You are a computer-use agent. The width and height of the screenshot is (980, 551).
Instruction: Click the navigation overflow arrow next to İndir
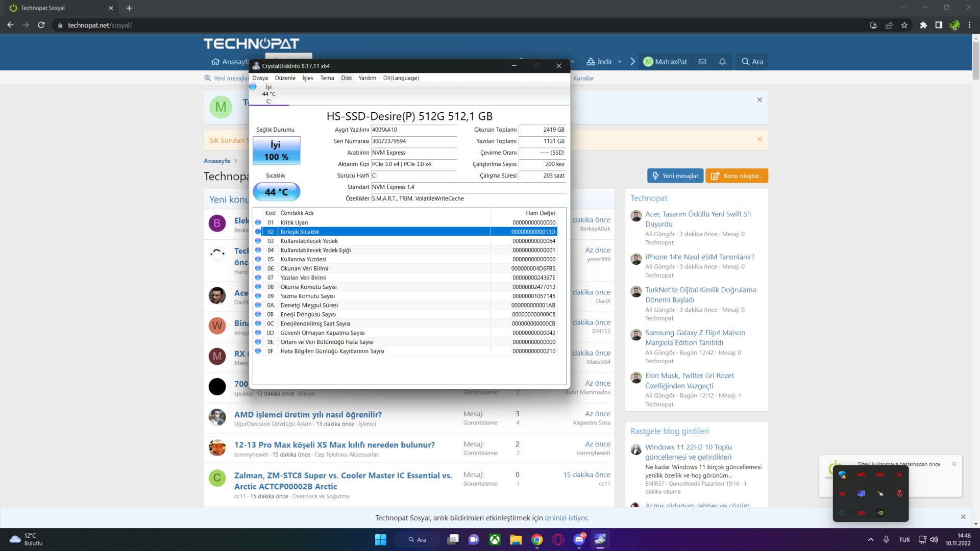coord(632,62)
